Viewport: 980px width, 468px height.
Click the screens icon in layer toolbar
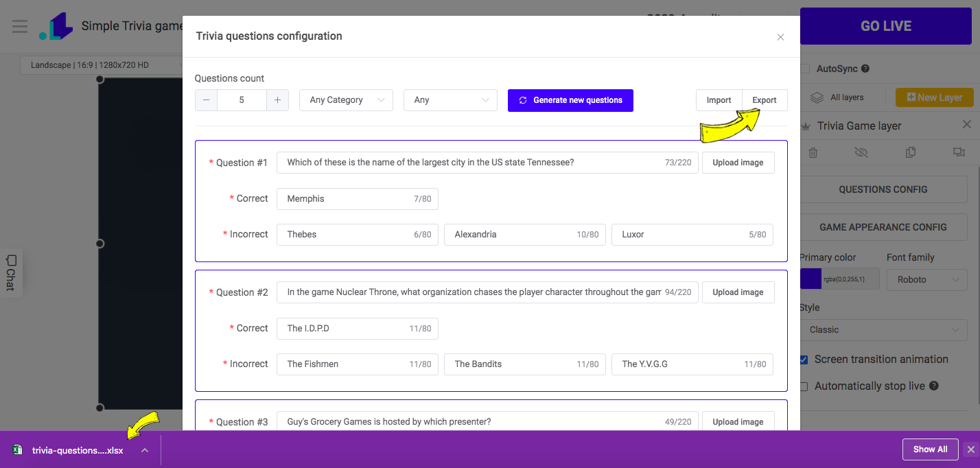(959, 152)
